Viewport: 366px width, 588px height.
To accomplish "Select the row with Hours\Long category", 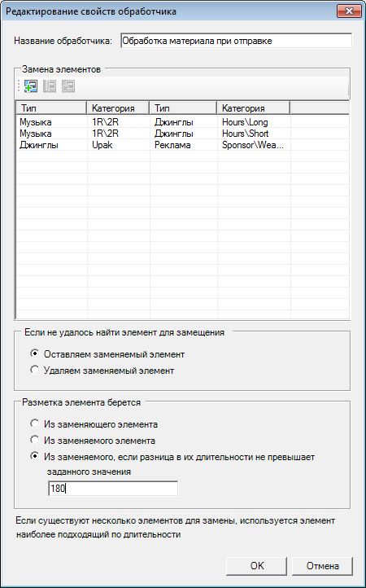I will pyautogui.click(x=183, y=122).
